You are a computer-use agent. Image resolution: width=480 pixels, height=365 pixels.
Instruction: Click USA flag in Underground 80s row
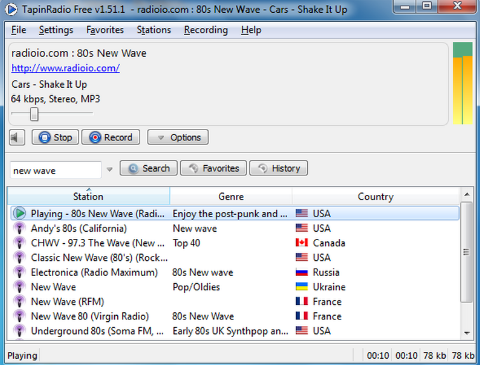[x=302, y=331]
